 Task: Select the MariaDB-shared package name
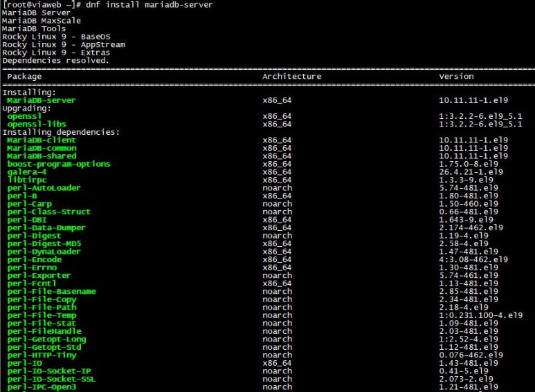pyautogui.click(x=42, y=156)
